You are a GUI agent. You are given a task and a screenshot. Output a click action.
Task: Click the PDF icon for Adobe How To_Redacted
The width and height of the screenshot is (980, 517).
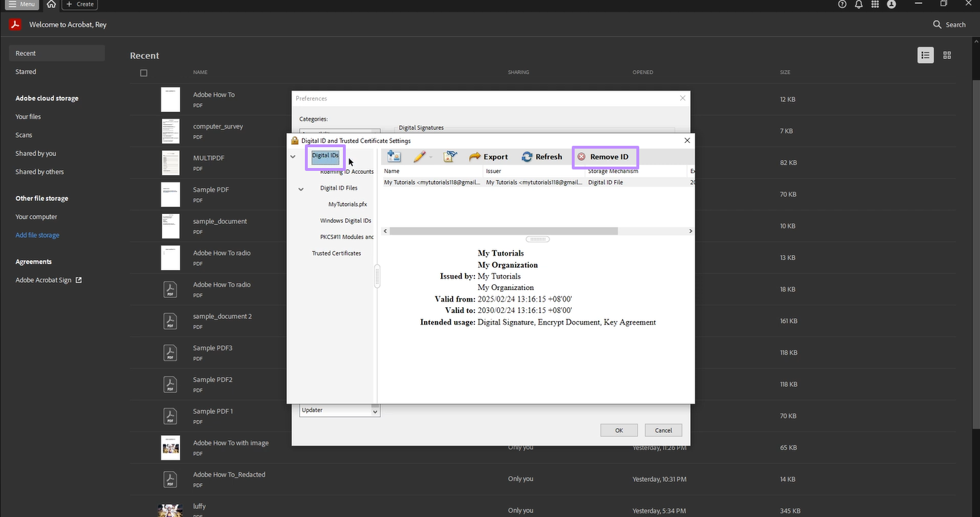(x=170, y=479)
